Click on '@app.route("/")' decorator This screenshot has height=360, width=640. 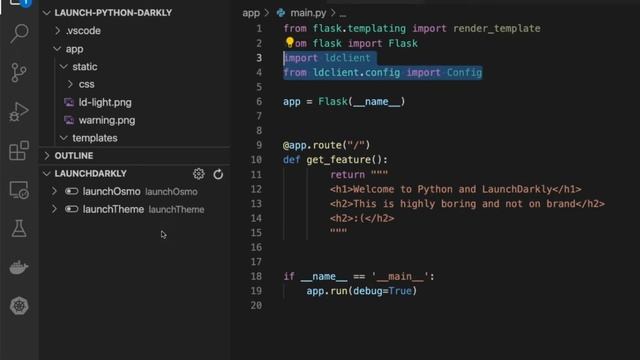coord(327,145)
